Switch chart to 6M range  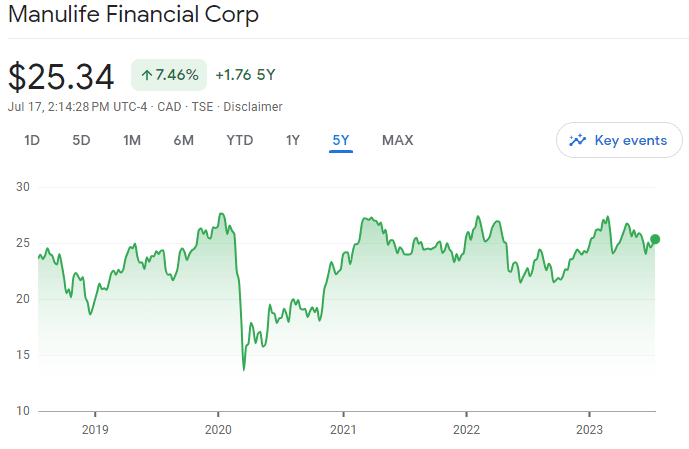(183, 141)
